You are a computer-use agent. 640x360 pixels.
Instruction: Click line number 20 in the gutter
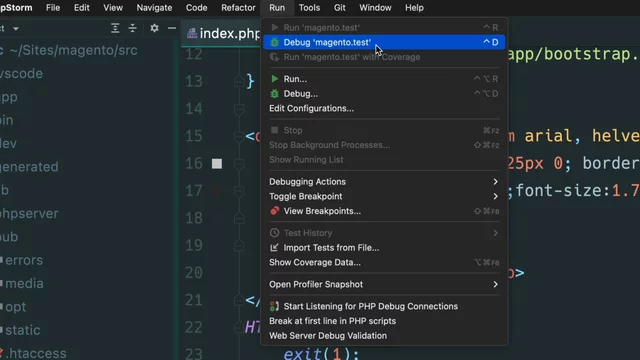pos(194,273)
